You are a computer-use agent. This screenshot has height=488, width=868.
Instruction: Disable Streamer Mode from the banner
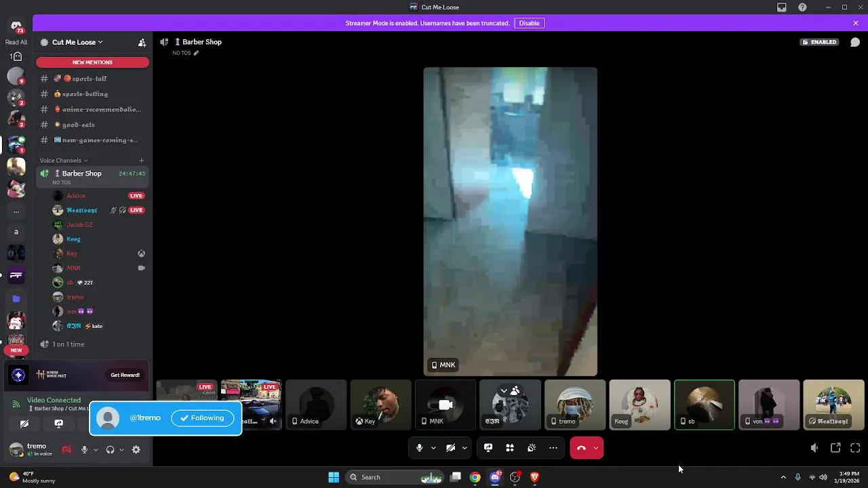coord(529,23)
